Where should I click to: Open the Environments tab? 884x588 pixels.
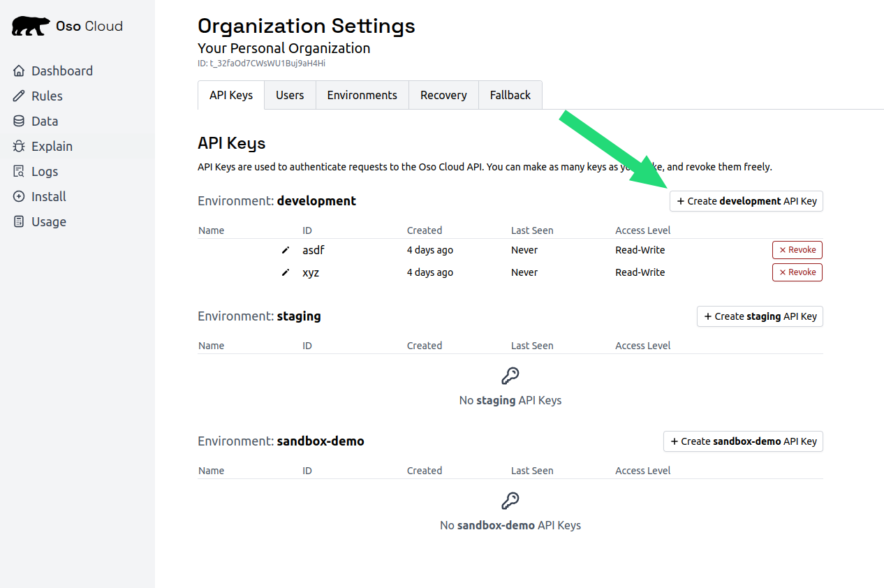[x=362, y=95]
